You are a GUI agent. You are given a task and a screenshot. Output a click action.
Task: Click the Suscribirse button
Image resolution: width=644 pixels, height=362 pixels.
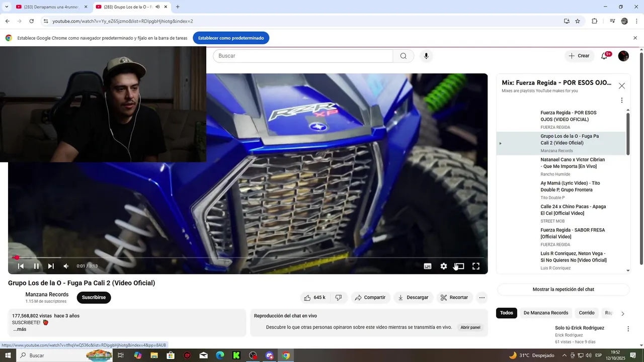pos(94,297)
